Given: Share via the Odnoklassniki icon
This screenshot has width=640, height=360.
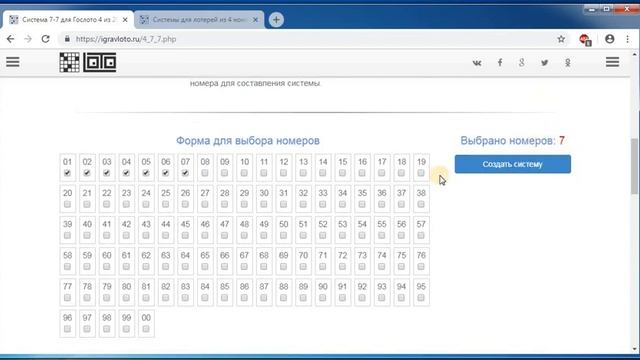Looking at the screenshot, I should pos(567,63).
